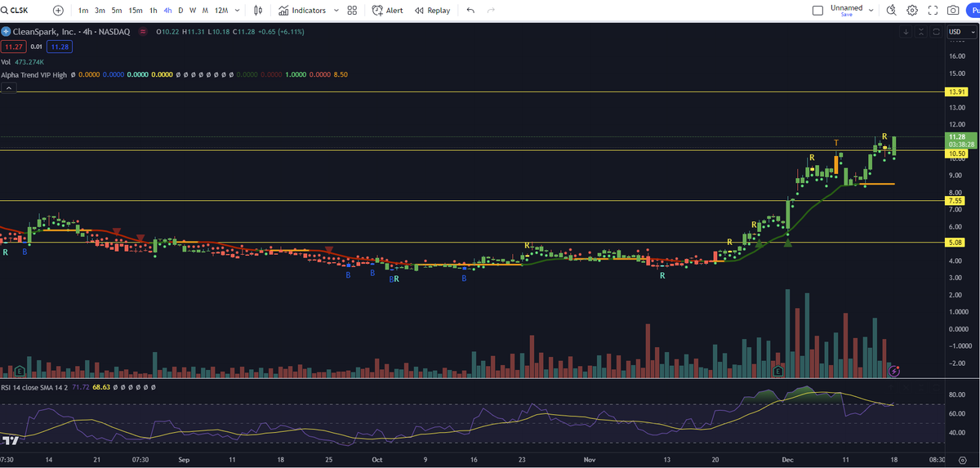Click the 5.08 horizontal line price label
The image size is (980, 468).
point(955,243)
